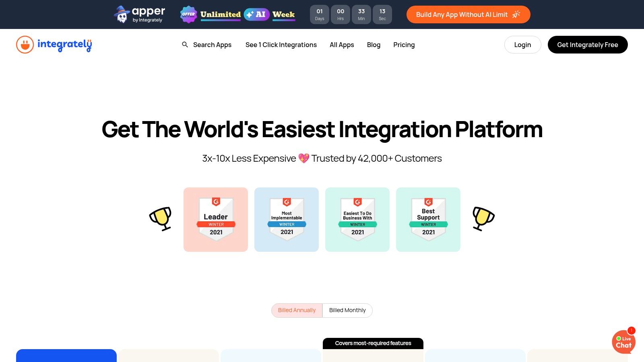644x362 pixels.
Task: Click the purple OFFER badge
Action: (x=188, y=14)
